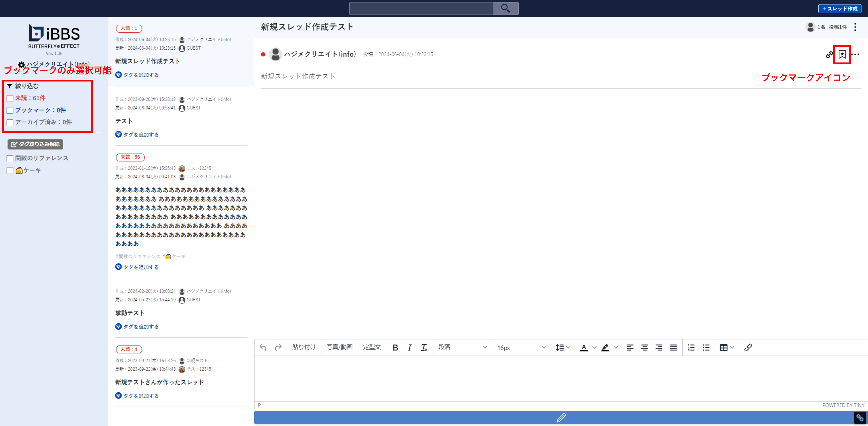Click the Bold formatting icon
The image size is (868, 426).
(x=395, y=347)
